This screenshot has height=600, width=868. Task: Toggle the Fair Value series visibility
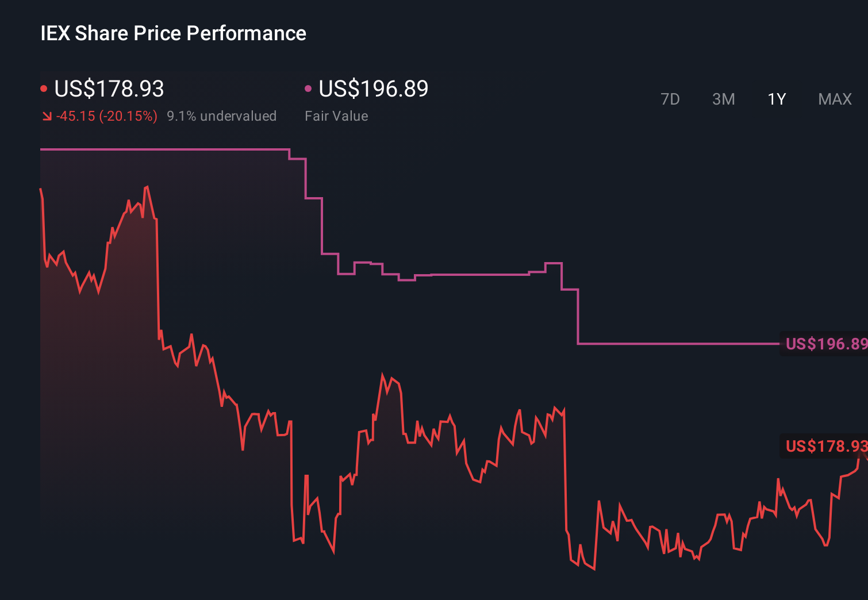click(309, 87)
